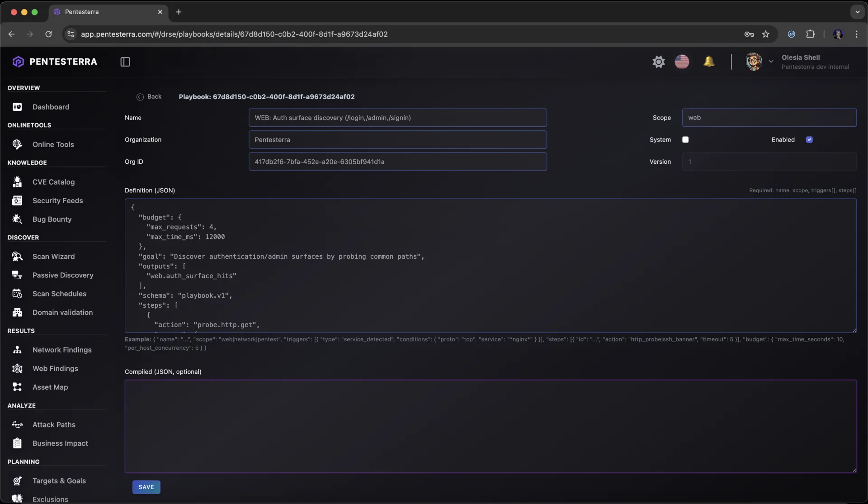
Task: Go to Bug Bounty section
Action: click(x=52, y=219)
